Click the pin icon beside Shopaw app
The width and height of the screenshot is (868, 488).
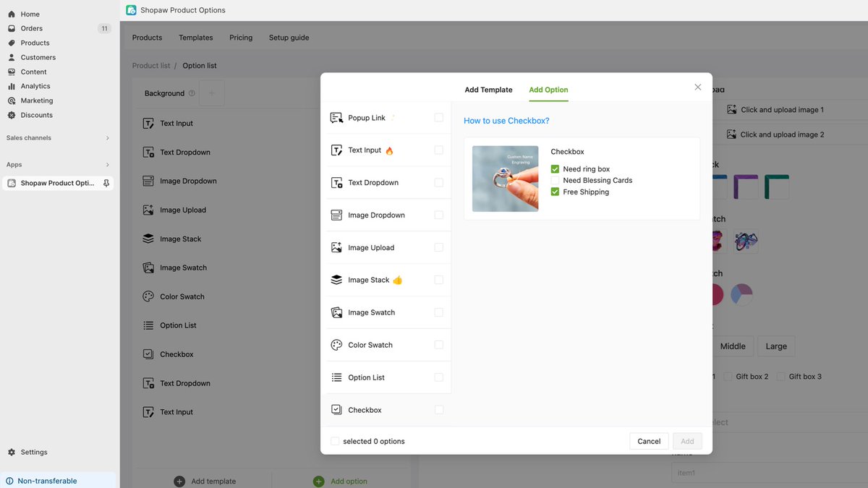[x=106, y=183]
